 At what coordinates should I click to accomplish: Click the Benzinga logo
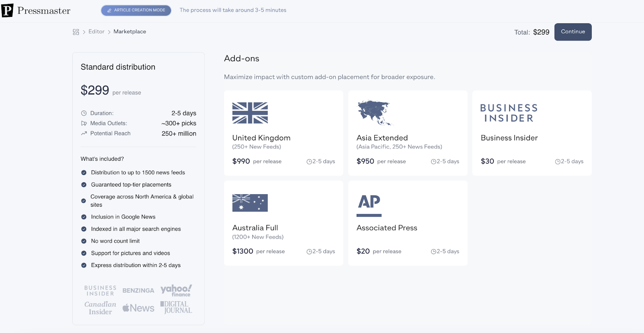click(x=138, y=290)
